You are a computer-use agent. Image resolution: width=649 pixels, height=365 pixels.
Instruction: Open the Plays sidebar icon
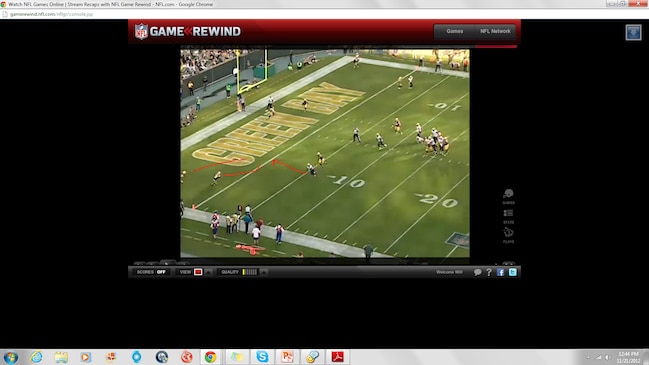(x=508, y=235)
